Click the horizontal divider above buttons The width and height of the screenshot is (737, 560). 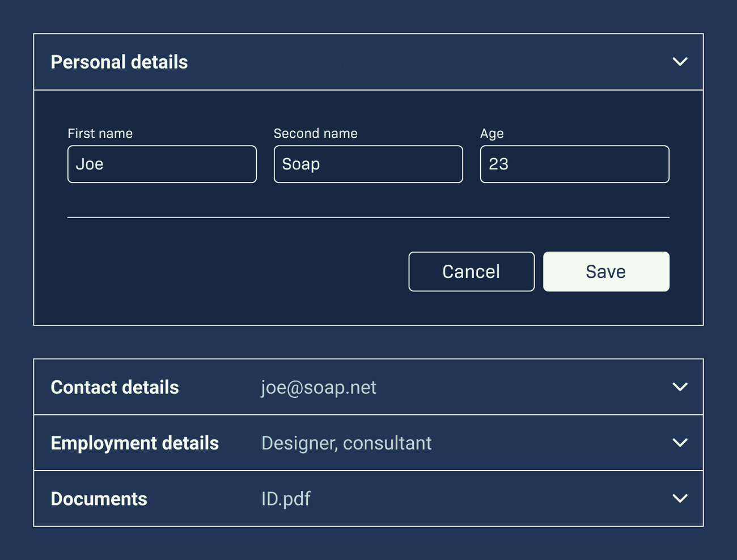click(x=369, y=217)
